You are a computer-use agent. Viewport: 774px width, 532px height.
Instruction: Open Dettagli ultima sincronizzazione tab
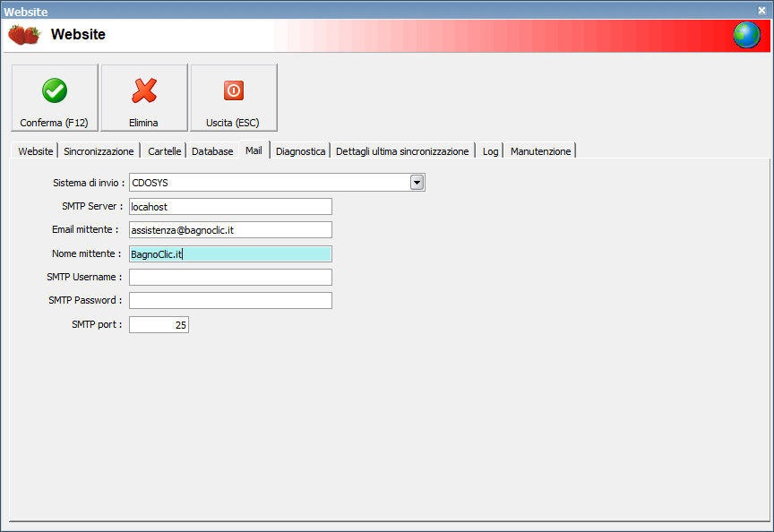point(402,151)
